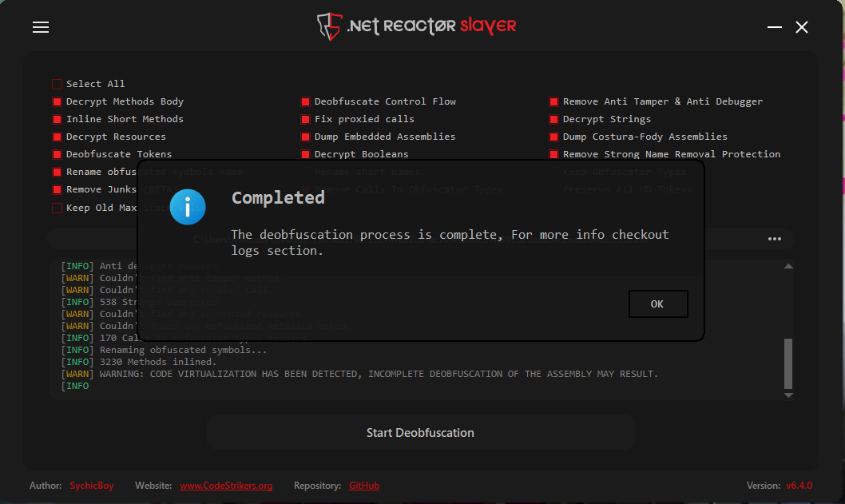
Task: Click the scroll-up arrow on the log panel
Action: (x=788, y=265)
